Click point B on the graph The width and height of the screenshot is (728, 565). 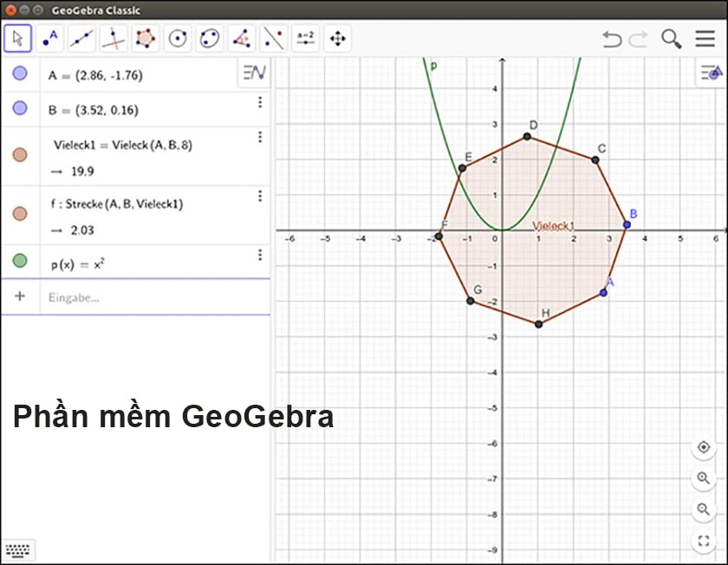627,224
